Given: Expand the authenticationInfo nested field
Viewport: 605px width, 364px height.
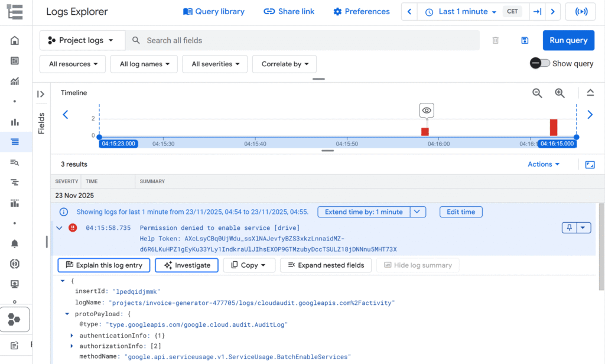Looking at the screenshot, I should click(73, 336).
